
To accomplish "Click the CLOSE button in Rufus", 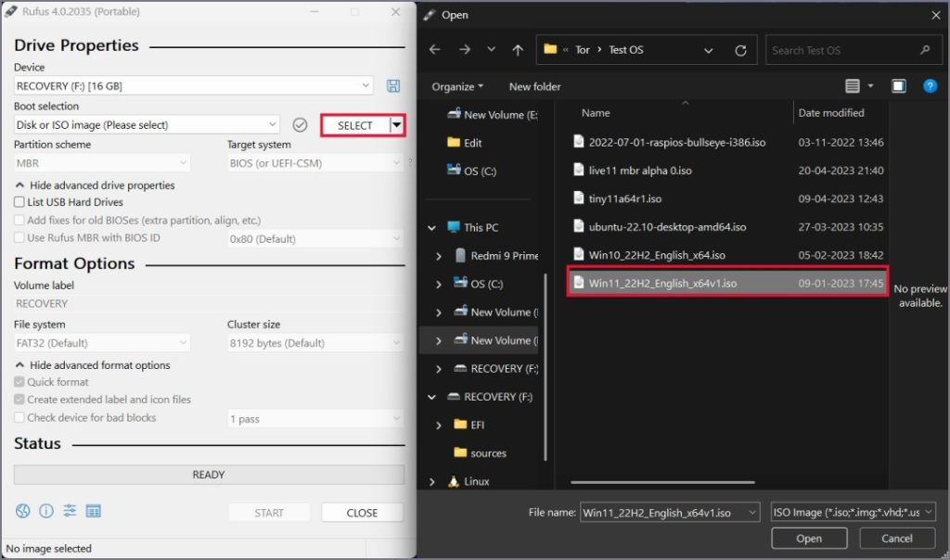I will click(363, 513).
